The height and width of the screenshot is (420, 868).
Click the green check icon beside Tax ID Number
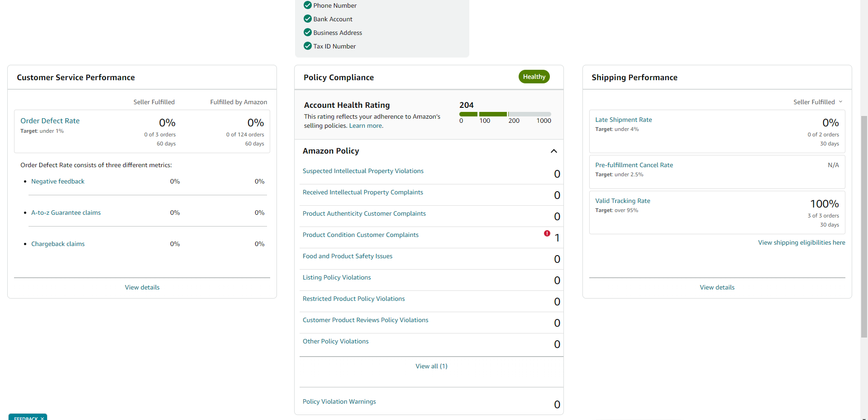point(308,46)
